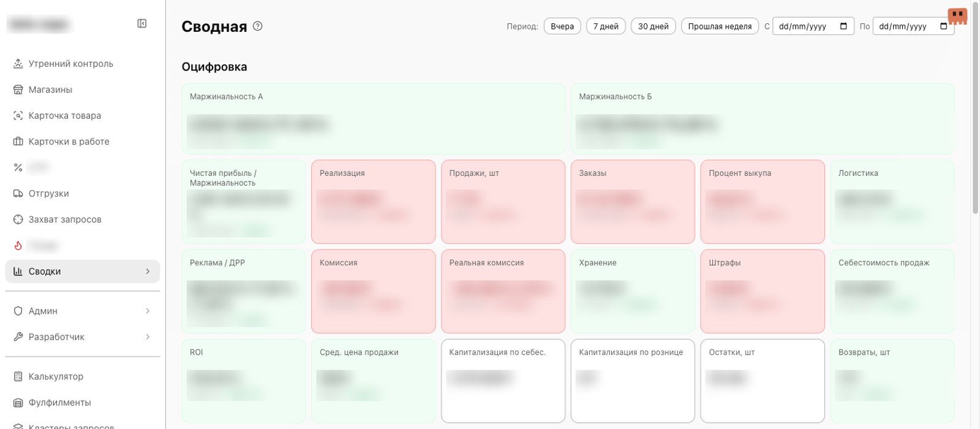Click the red flame icon in sidebar
Image resolution: width=980 pixels, height=429 pixels.
tap(18, 245)
